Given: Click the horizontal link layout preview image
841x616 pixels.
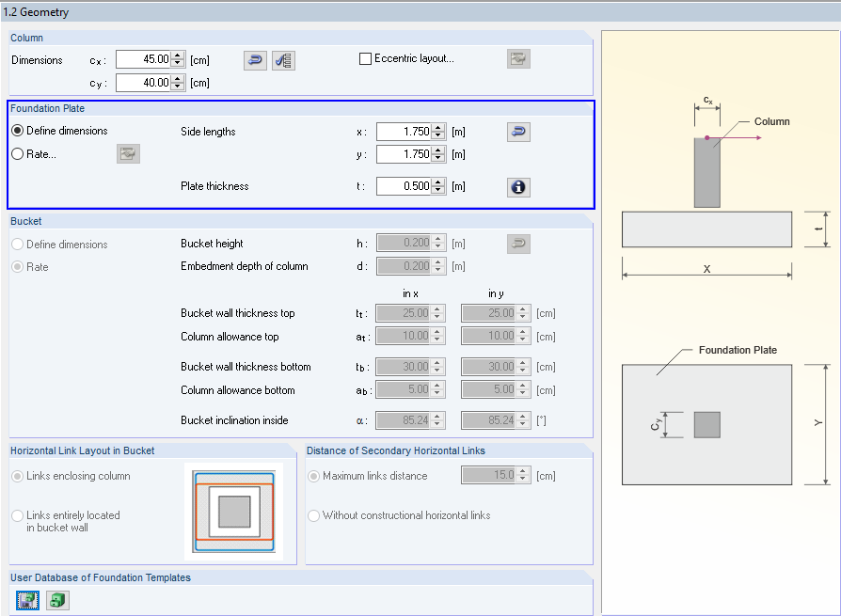Looking at the screenshot, I should click(x=234, y=512).
